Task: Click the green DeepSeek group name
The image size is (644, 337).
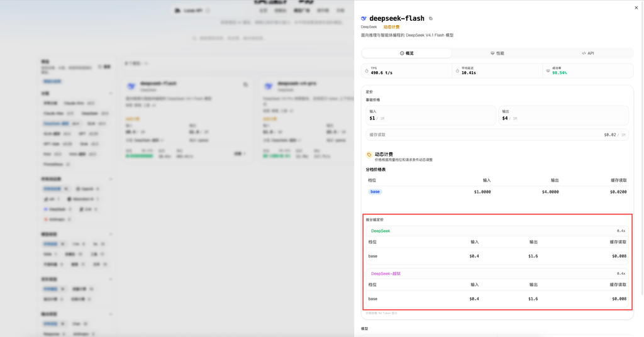Action: [x=380, y=231]
